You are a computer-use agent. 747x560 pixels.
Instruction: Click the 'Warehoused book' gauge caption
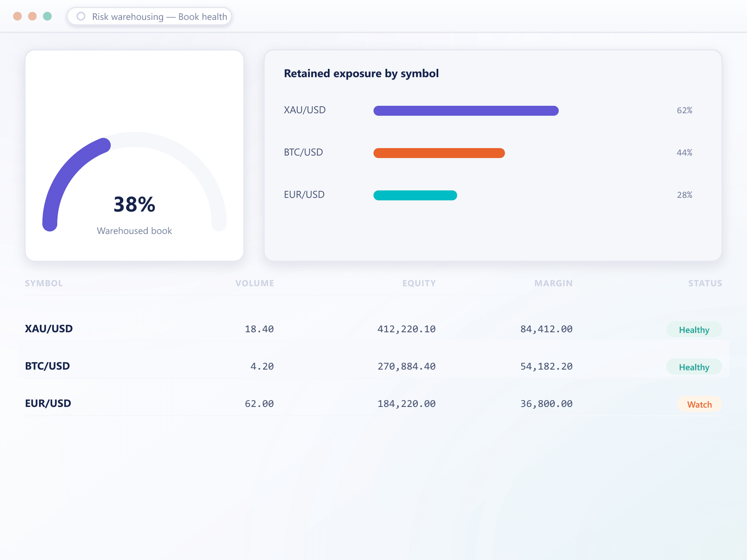(134, 231)
